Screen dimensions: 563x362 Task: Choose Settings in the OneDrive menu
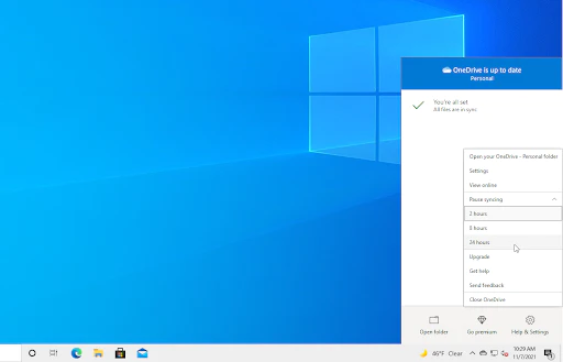pos(513,171)
